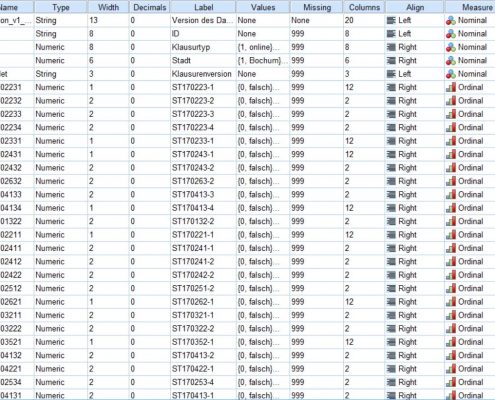Viewport: 495px width, 400px height.
Task: Click the right-align icon for ST170262-1 row
Action: [x=391, y=302]
